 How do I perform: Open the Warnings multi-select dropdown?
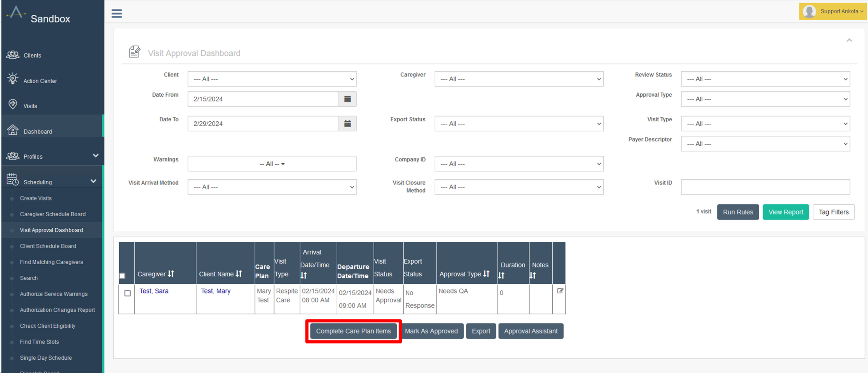(272, 164)
